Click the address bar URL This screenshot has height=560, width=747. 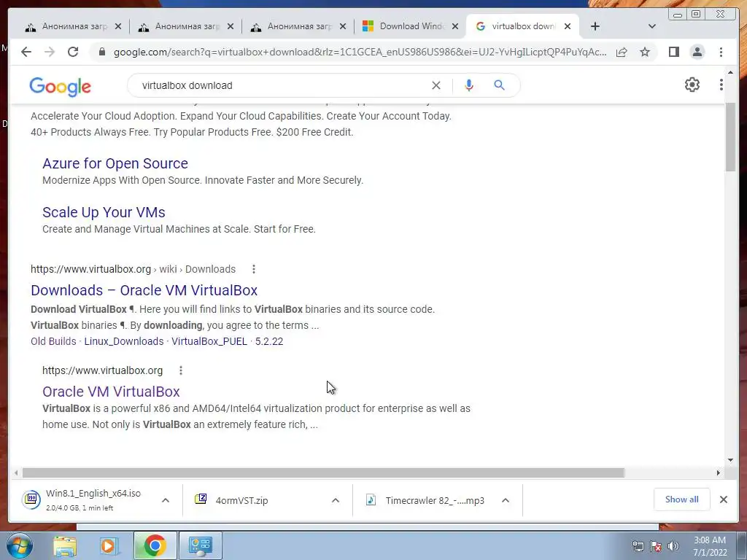click(x=360, y=52)
